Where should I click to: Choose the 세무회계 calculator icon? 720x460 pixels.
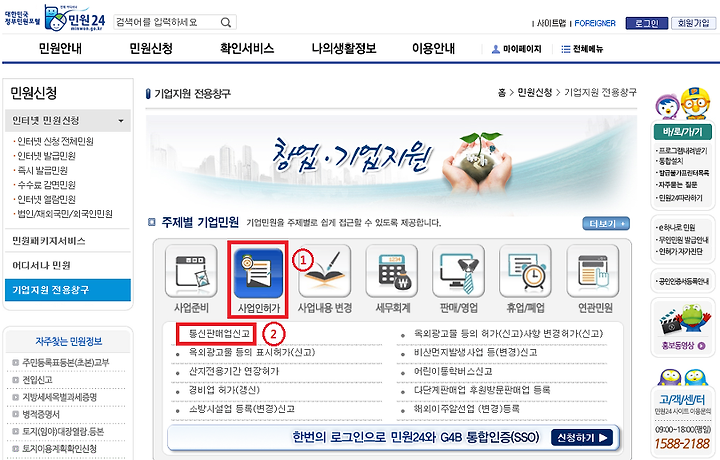[x=392, y=272]
